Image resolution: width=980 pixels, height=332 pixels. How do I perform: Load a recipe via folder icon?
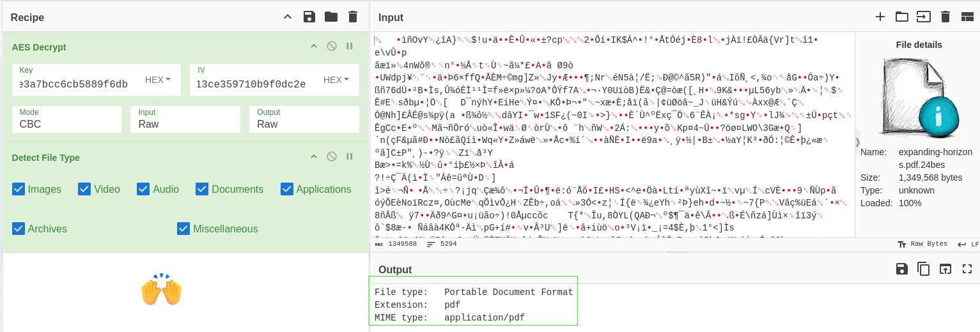(331, 17)
